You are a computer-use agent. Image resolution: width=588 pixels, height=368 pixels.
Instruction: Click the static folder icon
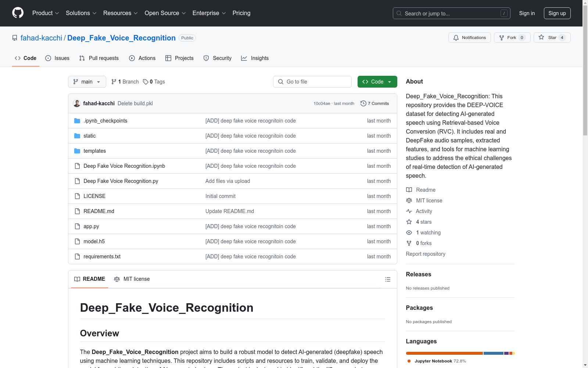[77, 136]
